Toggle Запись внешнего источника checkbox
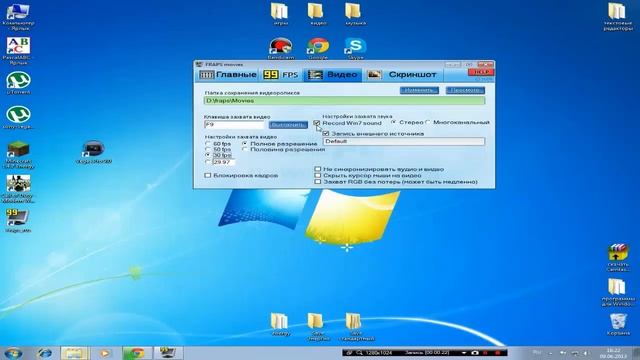 pyautogui.click(x=325, y=133)
